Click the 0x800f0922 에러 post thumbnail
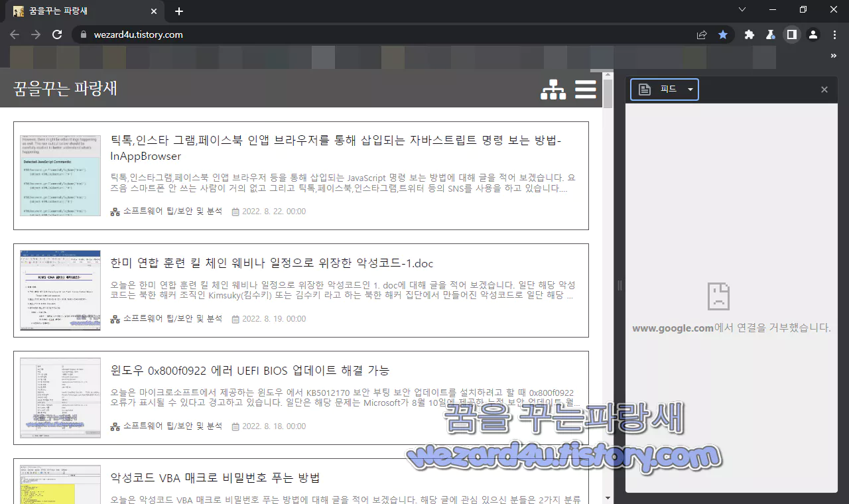 60,398
